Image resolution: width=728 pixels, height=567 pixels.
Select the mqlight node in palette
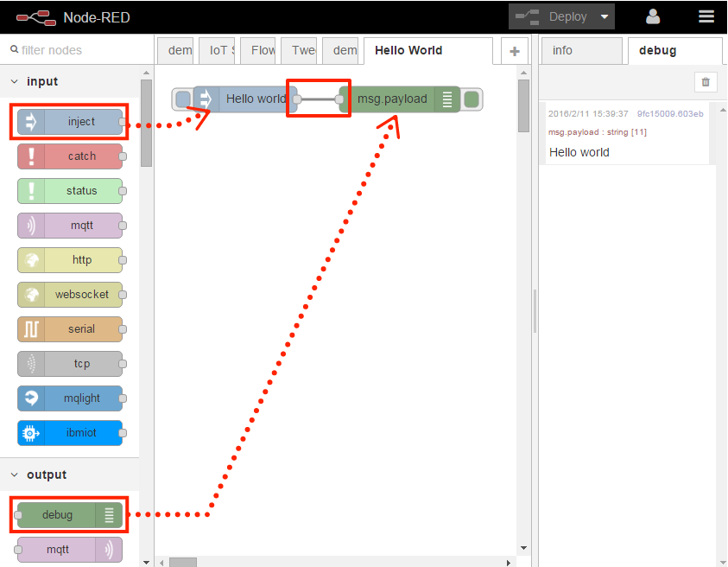[x=70, y=398]
